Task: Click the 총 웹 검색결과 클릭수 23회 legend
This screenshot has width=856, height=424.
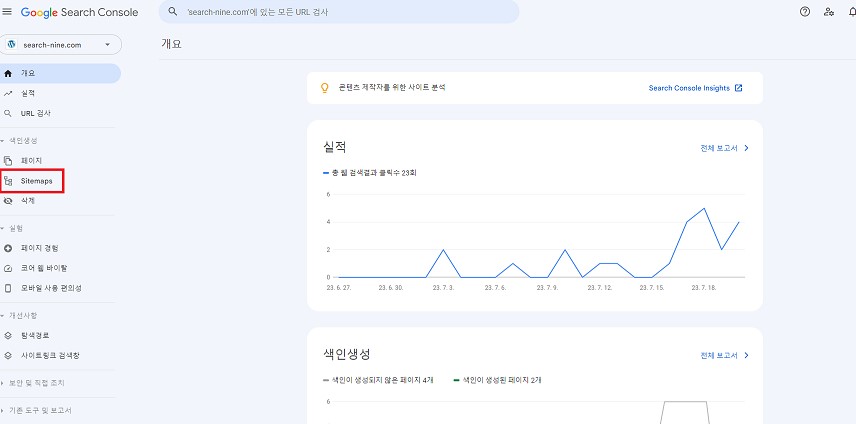Action: pyautogui.click(x=370, y=173)
